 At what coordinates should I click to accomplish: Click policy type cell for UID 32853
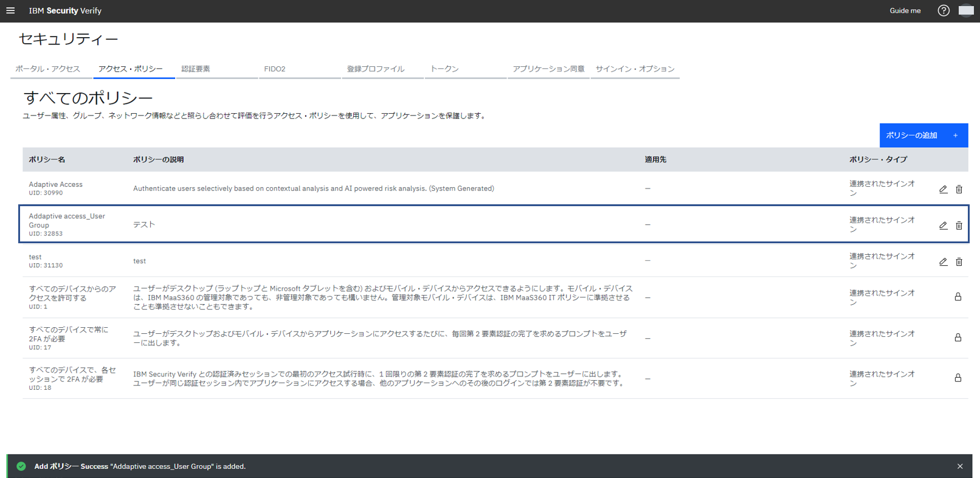click(x=882, y=224)
